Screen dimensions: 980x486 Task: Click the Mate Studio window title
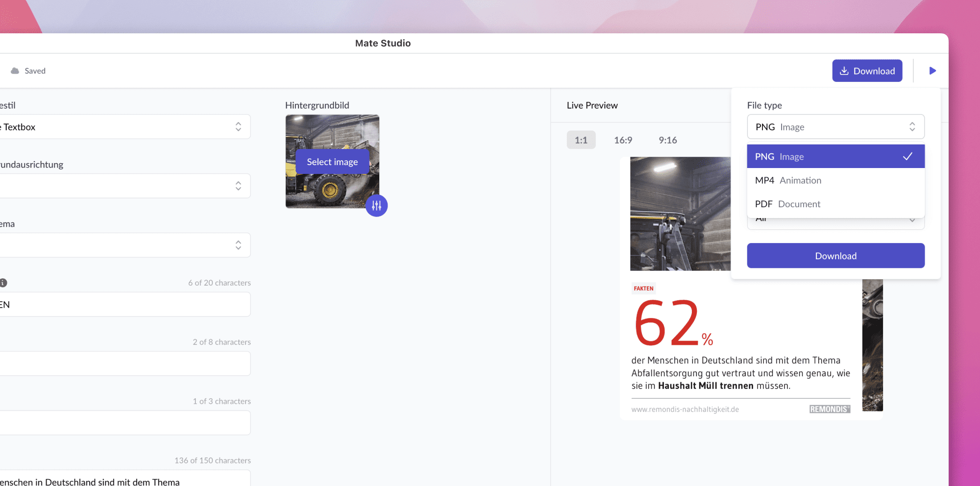(x=383, y=43)
